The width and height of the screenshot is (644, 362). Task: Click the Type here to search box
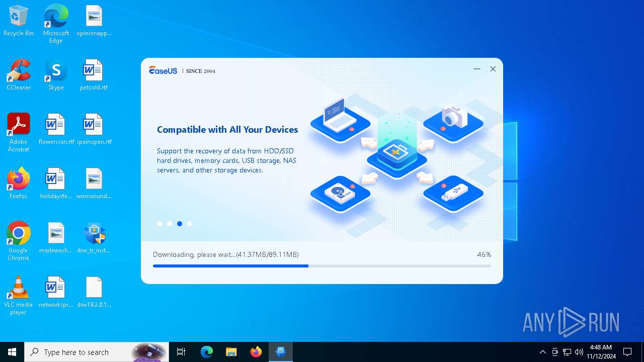(x=97, y=352)
